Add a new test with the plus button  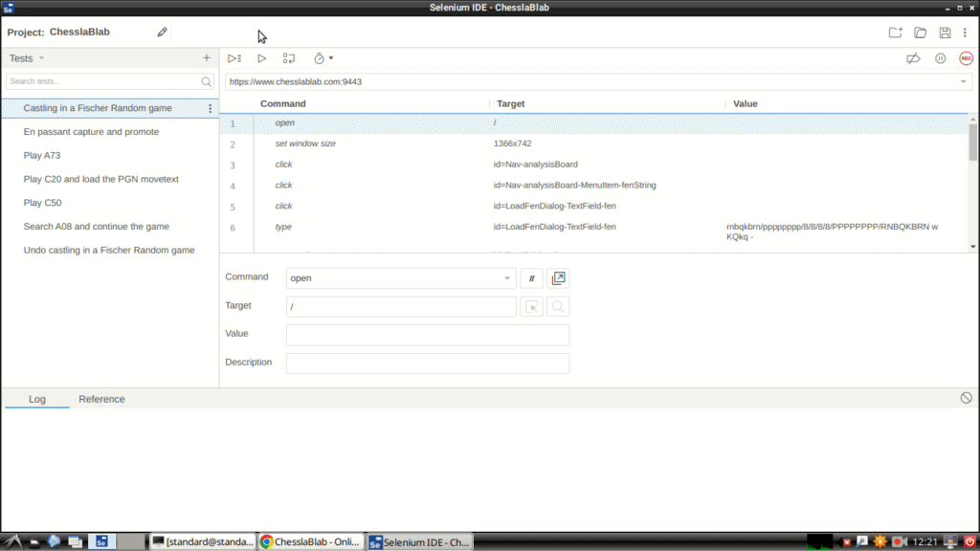[206, 58]
